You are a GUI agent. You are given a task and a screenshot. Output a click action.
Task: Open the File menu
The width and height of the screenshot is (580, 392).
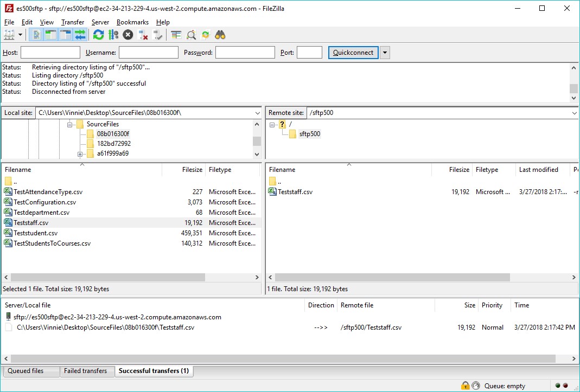[9, 22]
